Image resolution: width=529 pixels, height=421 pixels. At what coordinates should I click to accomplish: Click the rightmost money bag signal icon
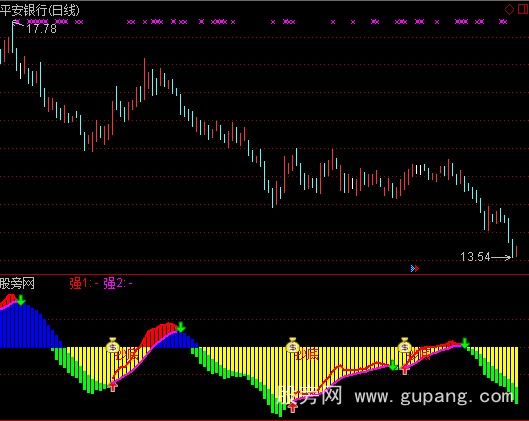coord(405,345)
